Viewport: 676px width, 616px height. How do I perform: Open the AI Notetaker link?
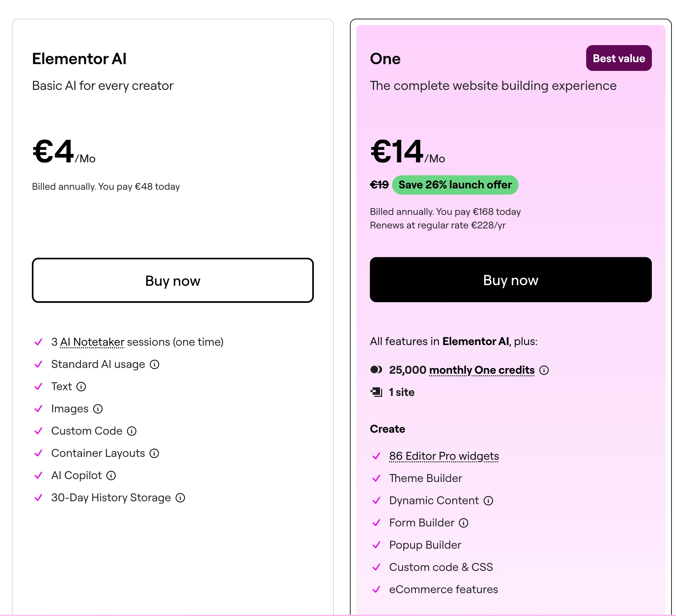pyautogui.click(x=92, y=342)
